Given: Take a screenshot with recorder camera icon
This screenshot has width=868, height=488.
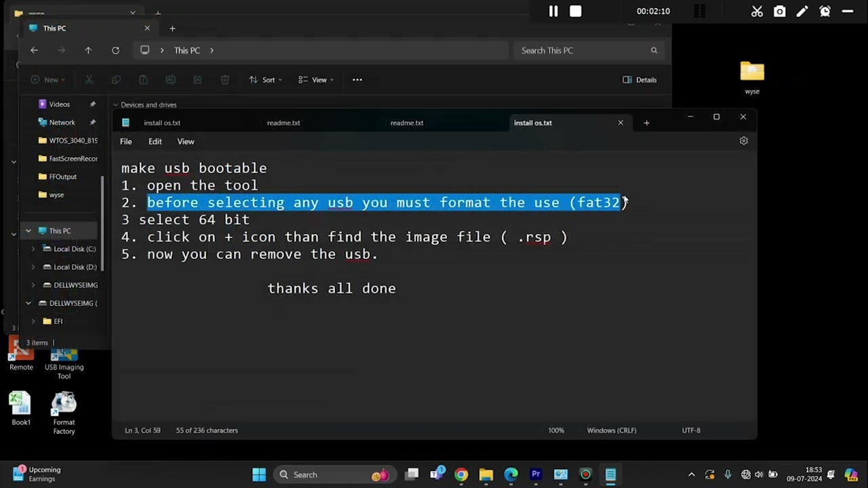Looking at the screenshot, I should click(780, 12).
